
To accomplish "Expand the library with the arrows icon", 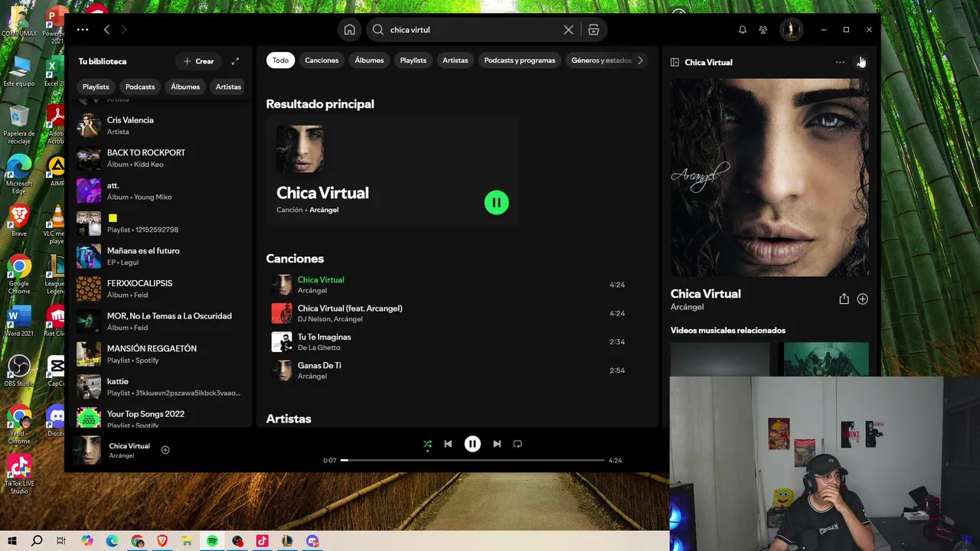I will pos(235,61).
